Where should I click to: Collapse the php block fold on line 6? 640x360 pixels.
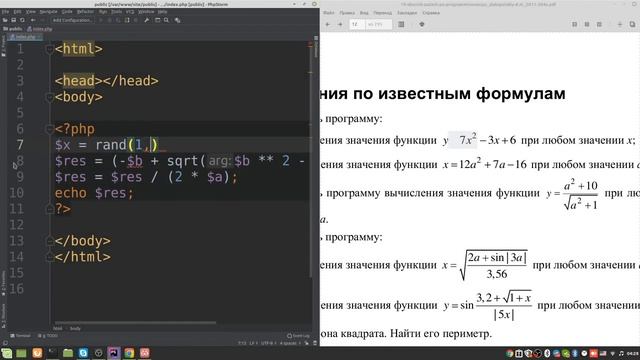(x=49, y=129)
